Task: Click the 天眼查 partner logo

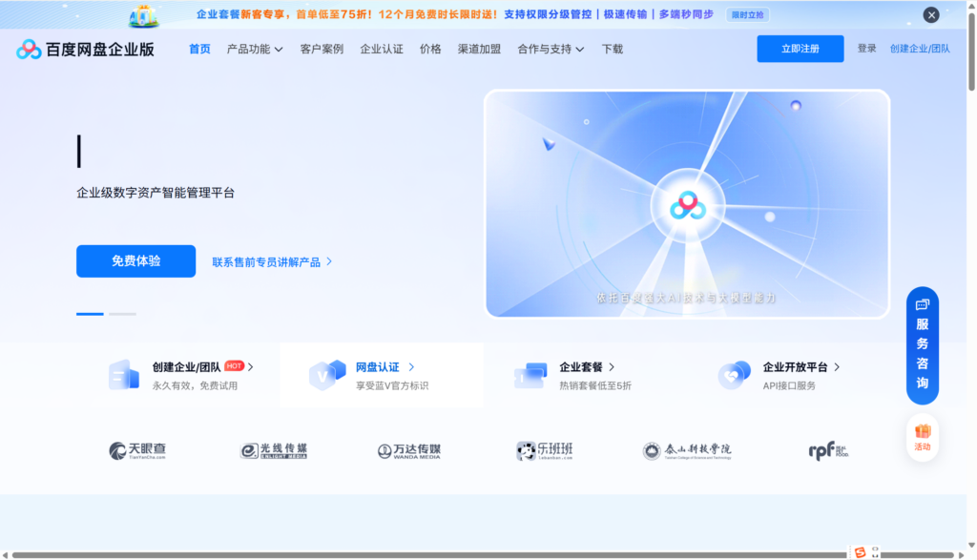Action: (136, 449)
